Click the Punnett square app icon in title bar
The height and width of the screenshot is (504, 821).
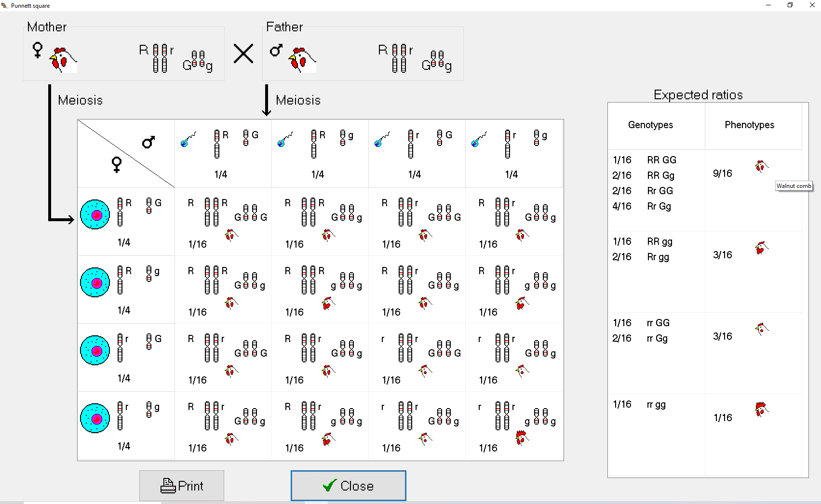5,6
